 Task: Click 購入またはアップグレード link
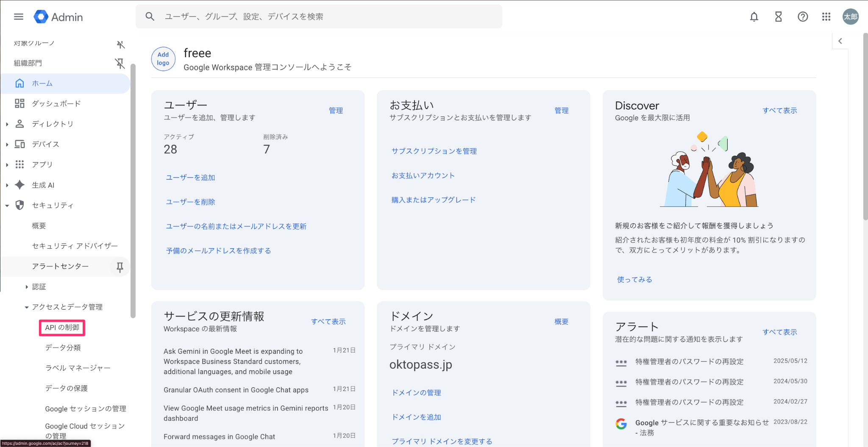click(434, 200)
